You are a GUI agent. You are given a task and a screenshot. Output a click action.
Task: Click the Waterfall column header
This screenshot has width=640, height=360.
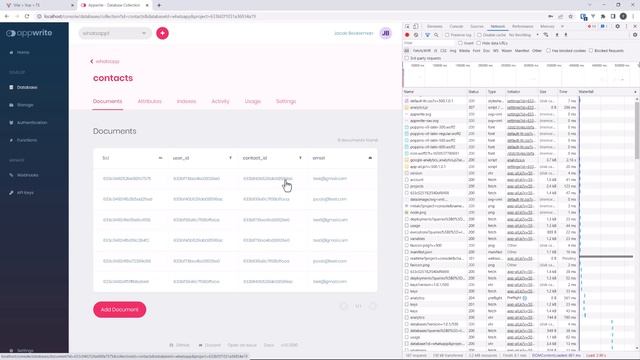tap(607, 92)
